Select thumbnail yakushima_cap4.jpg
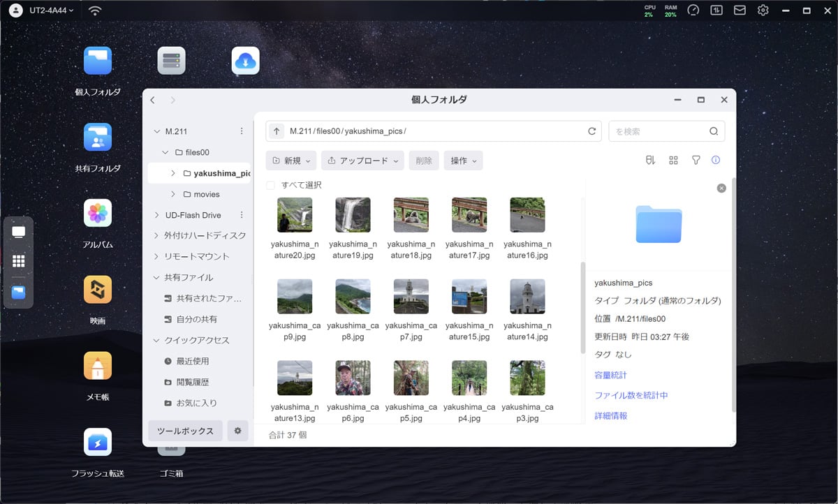Image resolution: width=838 pixels, height=504 pixels. click(x=469, y=378)
